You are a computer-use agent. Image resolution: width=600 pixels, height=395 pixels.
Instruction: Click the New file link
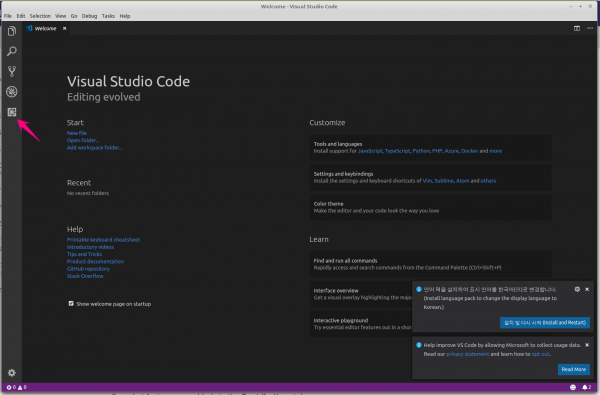point(77,133)
